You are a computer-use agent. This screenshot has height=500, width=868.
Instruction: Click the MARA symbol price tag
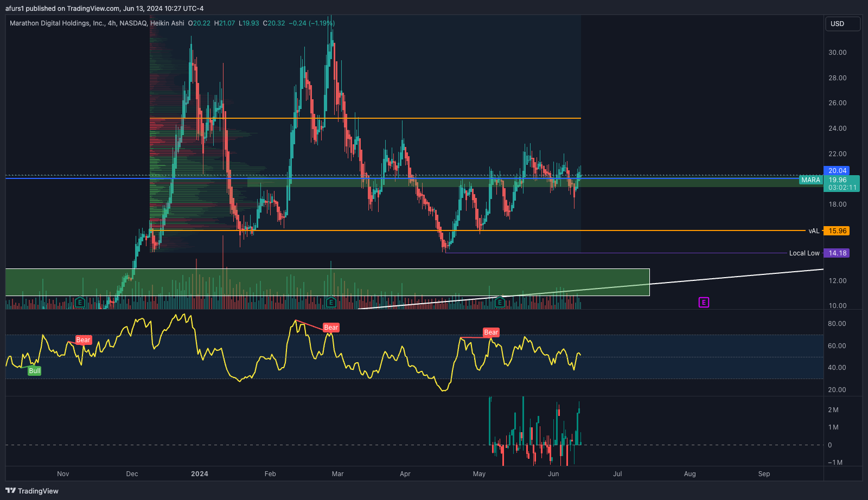click(811, 180)
